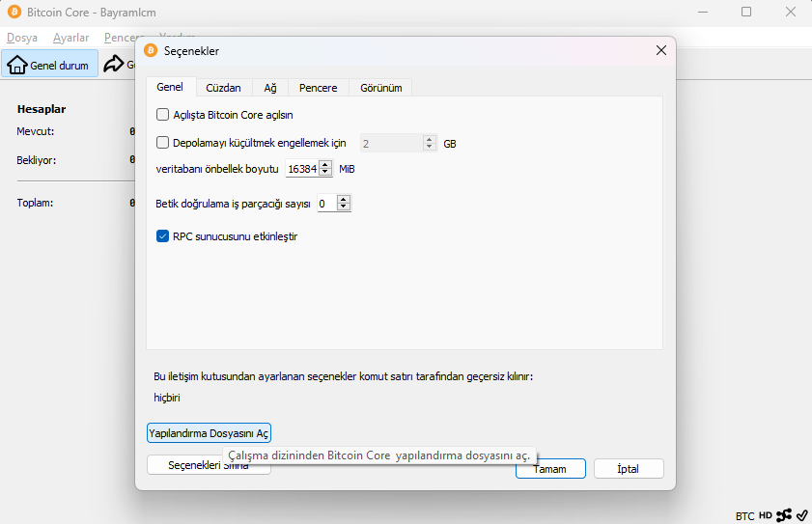Decrease the prune GB spinner value
Viewport: 812px width, 524px height.
(x=430, y=147)
